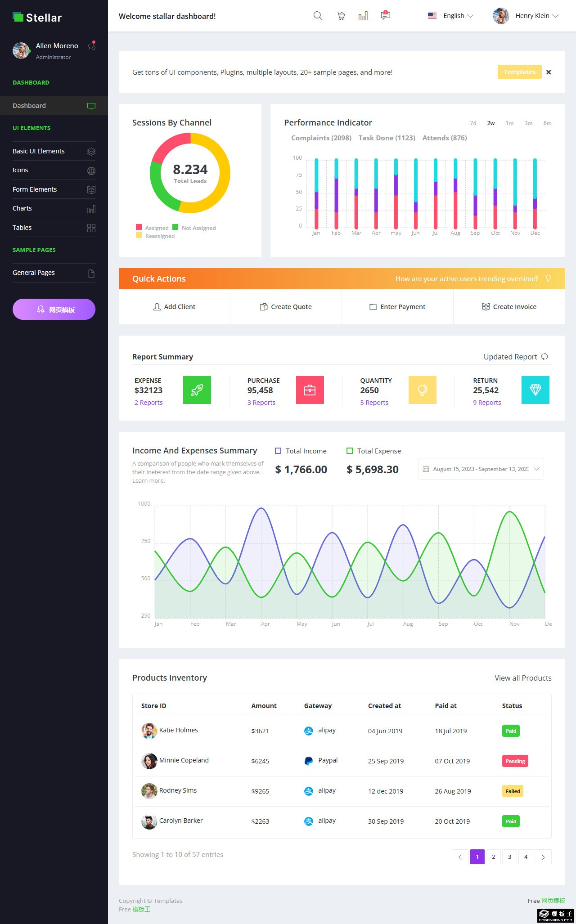Click the green rocket Expense icon
The width and height of the screenshot is (576, 924).
197,390
